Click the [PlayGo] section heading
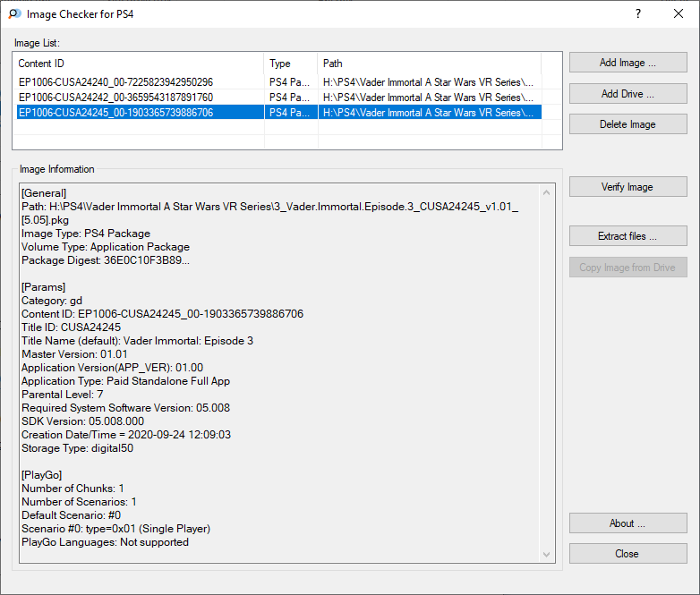The width and height of the screenshot is (700, 595). (x=41, y=474)
